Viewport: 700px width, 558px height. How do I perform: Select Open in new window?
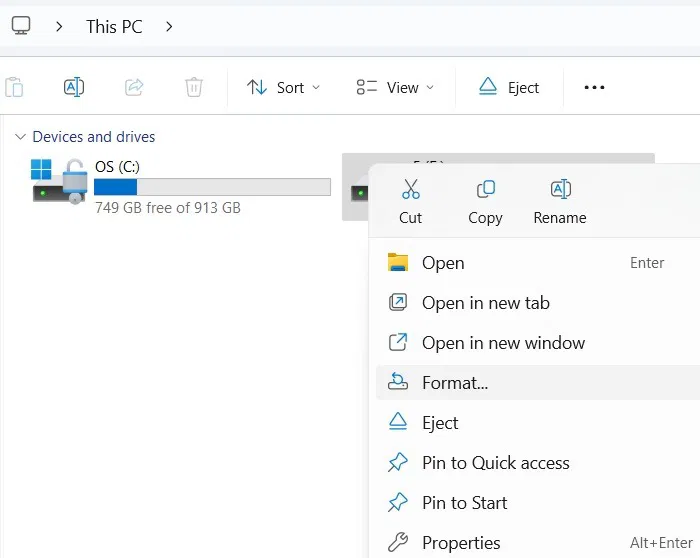point(503,343)
